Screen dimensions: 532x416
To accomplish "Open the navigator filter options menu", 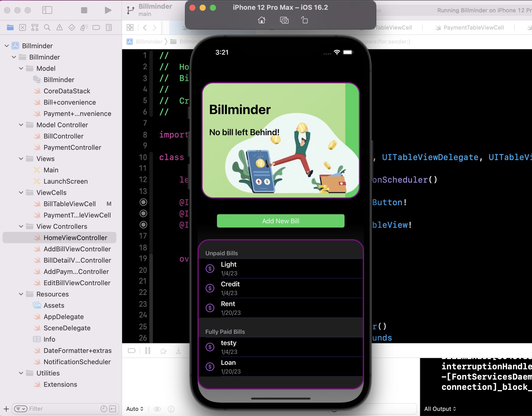I will 21,409.
